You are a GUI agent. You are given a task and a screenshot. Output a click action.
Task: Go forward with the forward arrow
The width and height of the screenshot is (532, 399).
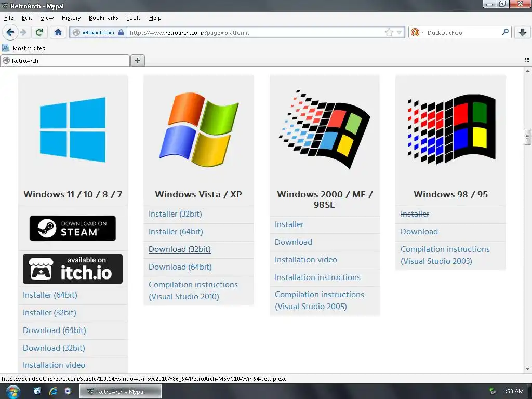click(x=23, y=32)
